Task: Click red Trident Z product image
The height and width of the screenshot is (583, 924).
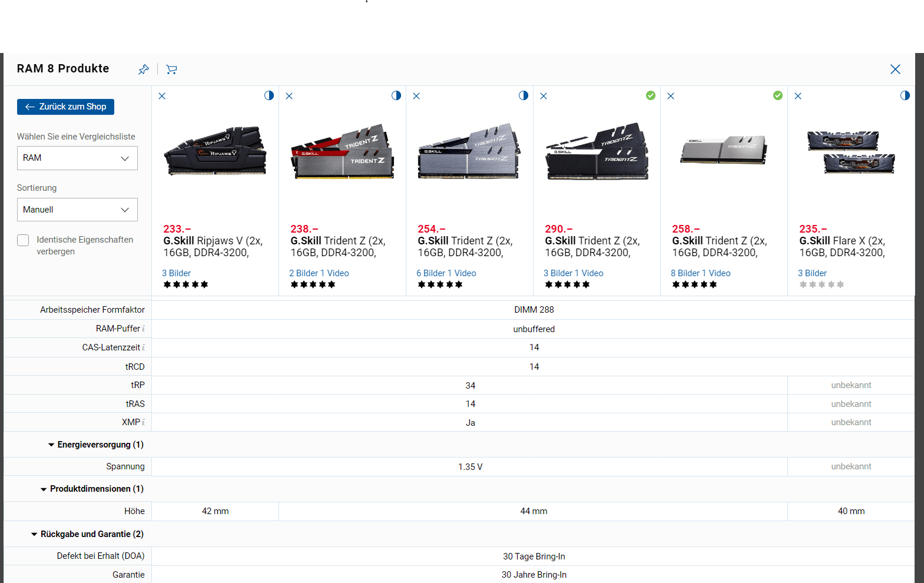Action: coord(342,151)
